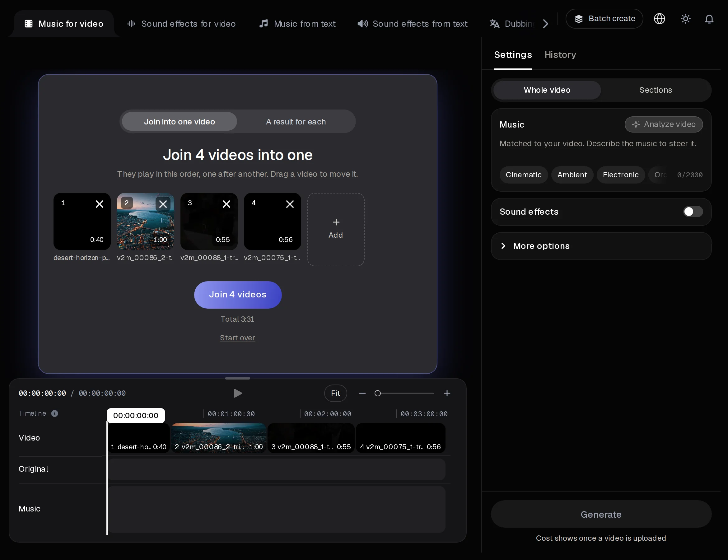Click the Generate button

[601, 514]
